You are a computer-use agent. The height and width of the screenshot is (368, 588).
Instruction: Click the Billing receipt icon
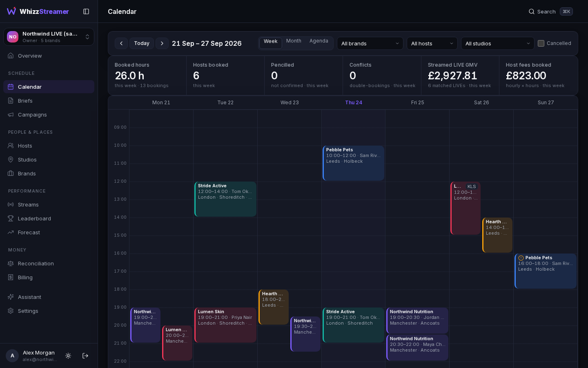click(11, 277)
